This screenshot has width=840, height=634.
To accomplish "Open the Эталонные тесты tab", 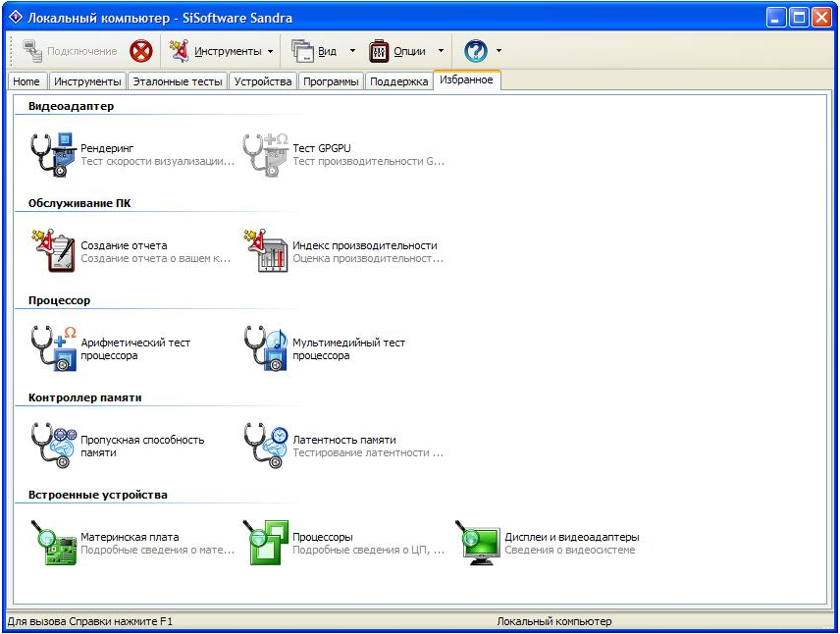I will 178,81.
